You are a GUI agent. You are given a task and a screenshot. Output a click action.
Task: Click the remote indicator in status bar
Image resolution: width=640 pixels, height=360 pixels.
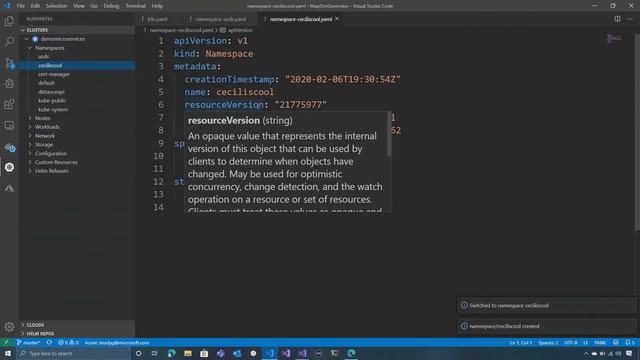[x=6, y=342]
